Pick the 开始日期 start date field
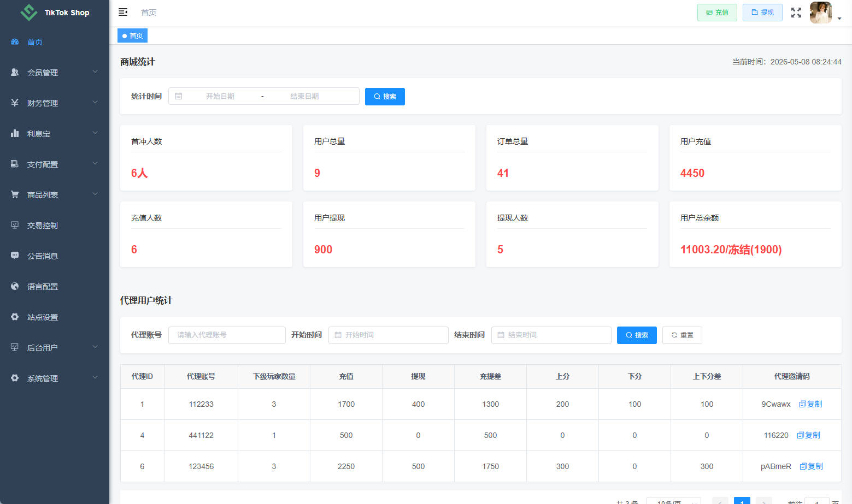The image size is (852, 504). [x=220, y=96]
